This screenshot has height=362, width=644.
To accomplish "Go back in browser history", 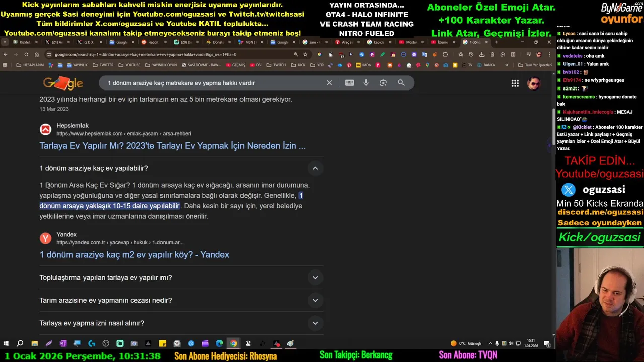I will pyautogui.click(x=6, y=54).
